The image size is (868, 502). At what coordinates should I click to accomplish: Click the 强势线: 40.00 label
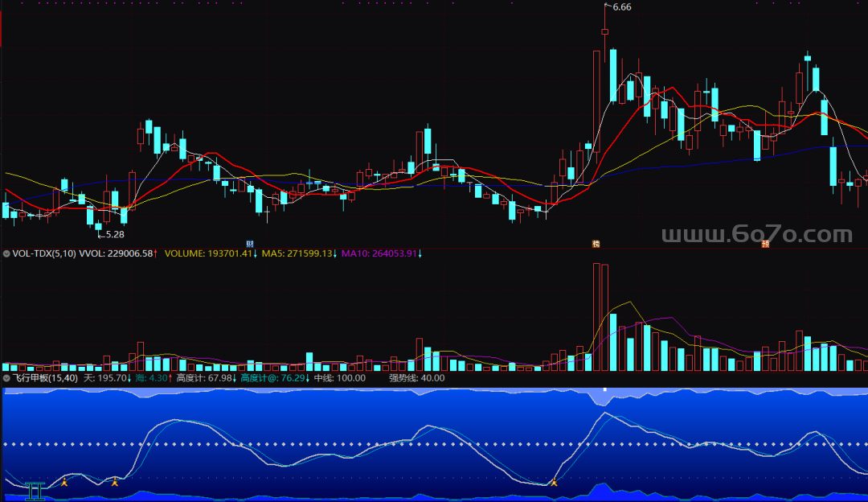tap(417, 378)
